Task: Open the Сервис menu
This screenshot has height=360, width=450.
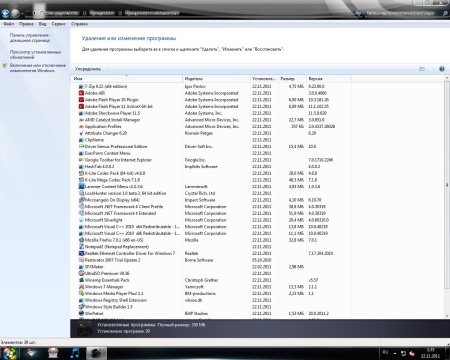Action: pyautogui.click(x=59, y=24)
